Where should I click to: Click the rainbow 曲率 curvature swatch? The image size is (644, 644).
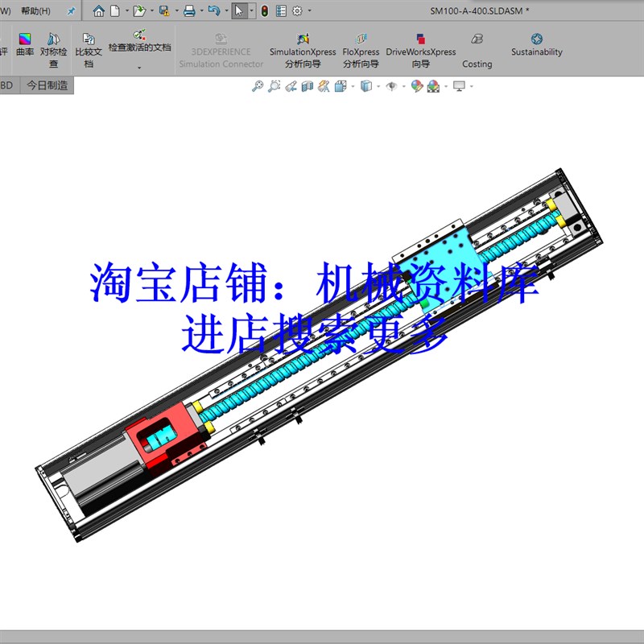point(25,39)
